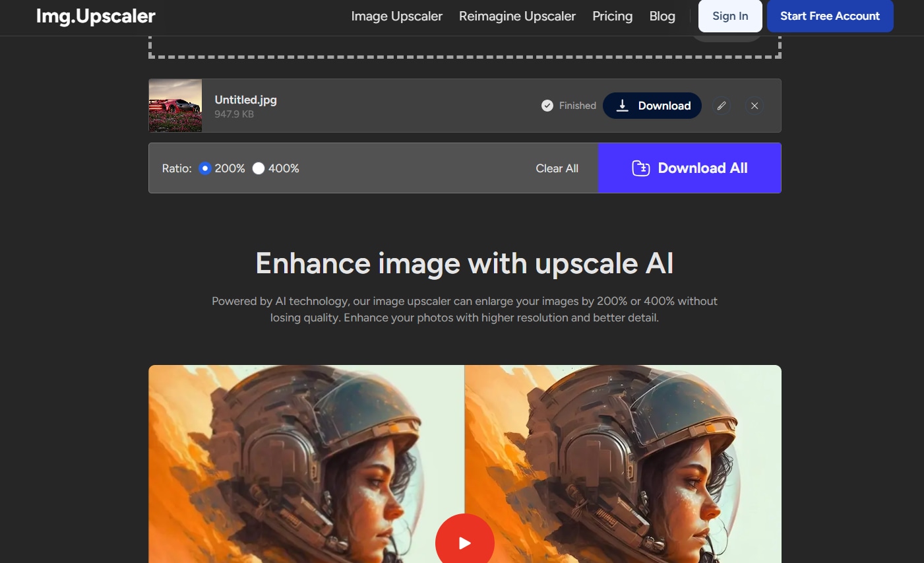The image size is (924, 563).
Task: Click Clear All
Action: [x=557, y=168]
